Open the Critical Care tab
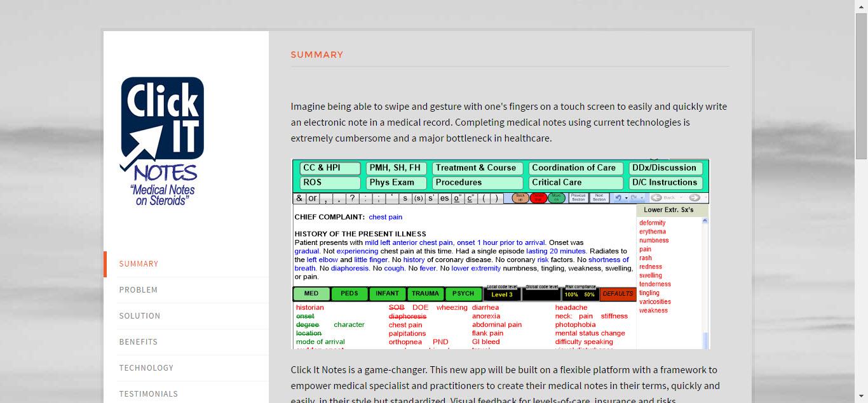This screenshot has width=868, height=403. [x=576, y=183]
